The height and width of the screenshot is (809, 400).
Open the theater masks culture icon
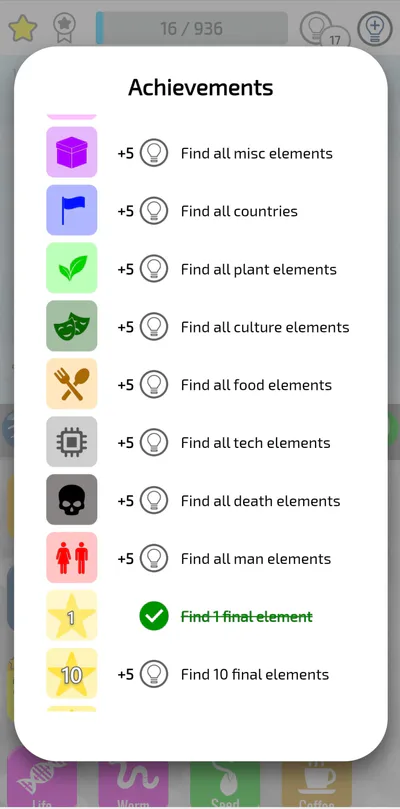72,326
